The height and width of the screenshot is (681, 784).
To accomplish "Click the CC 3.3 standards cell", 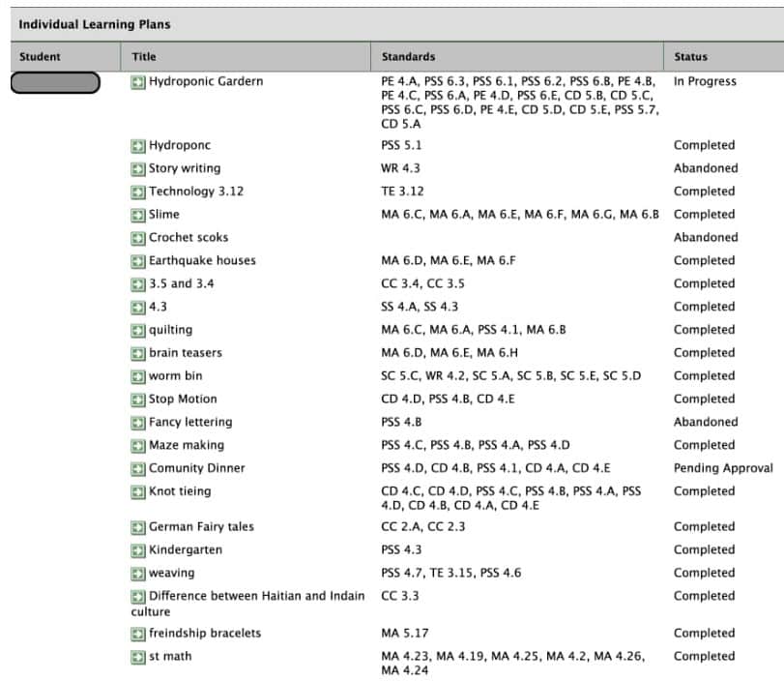I will tap(400, 596).
